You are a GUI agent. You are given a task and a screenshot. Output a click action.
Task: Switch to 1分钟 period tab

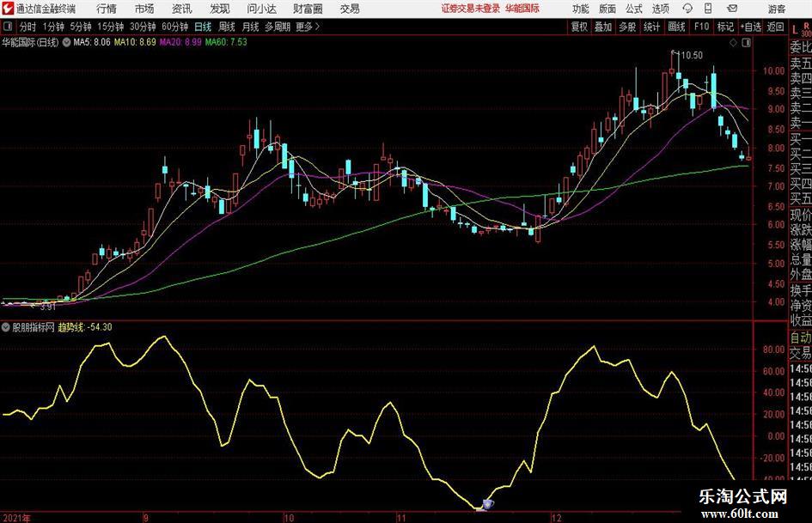[x=53, y=27]
